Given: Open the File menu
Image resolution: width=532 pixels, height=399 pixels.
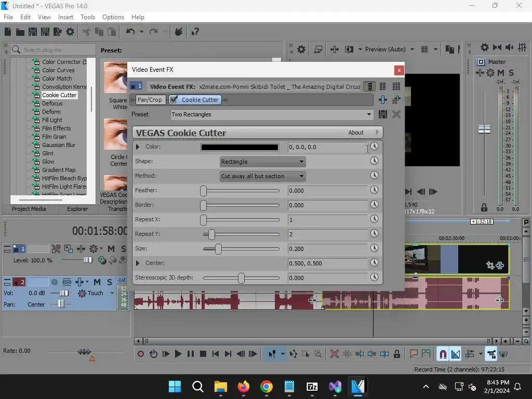Looking at the screenshot, I should tap(8, 17).
